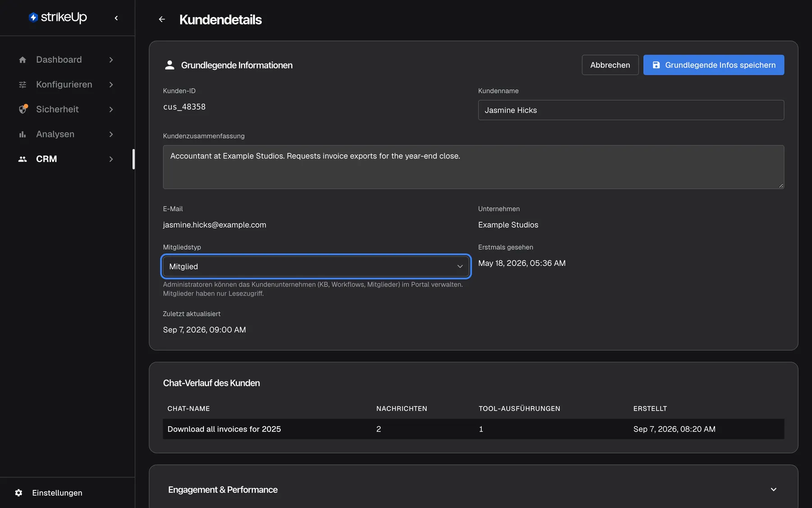Click the TOOL-AUSFÜHRUNGEN column header
Screen dimensions: 812x508
pyautogui.click(x=519, y=409)
